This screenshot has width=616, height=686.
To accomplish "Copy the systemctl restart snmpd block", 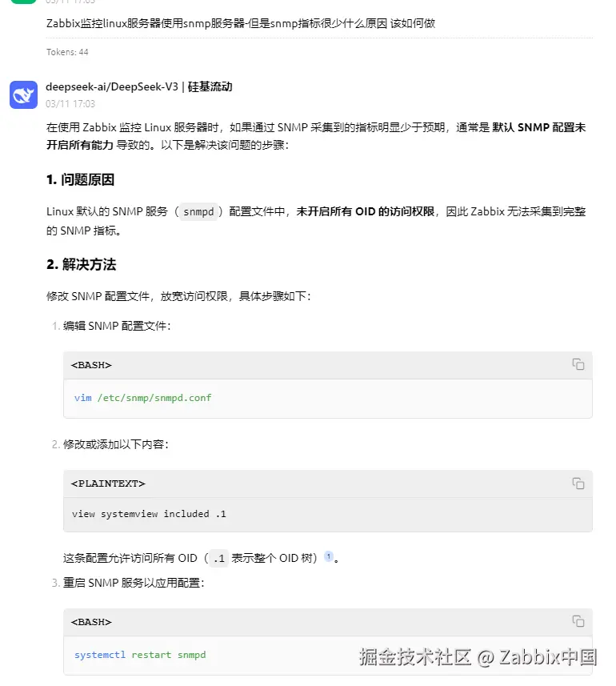I will coord(578,621).
